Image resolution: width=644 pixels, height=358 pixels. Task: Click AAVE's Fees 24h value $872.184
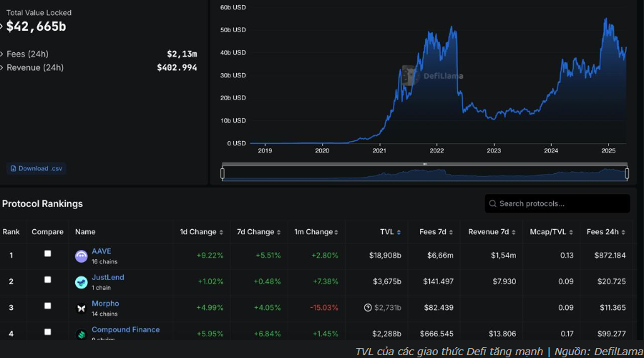click(610, 255)
